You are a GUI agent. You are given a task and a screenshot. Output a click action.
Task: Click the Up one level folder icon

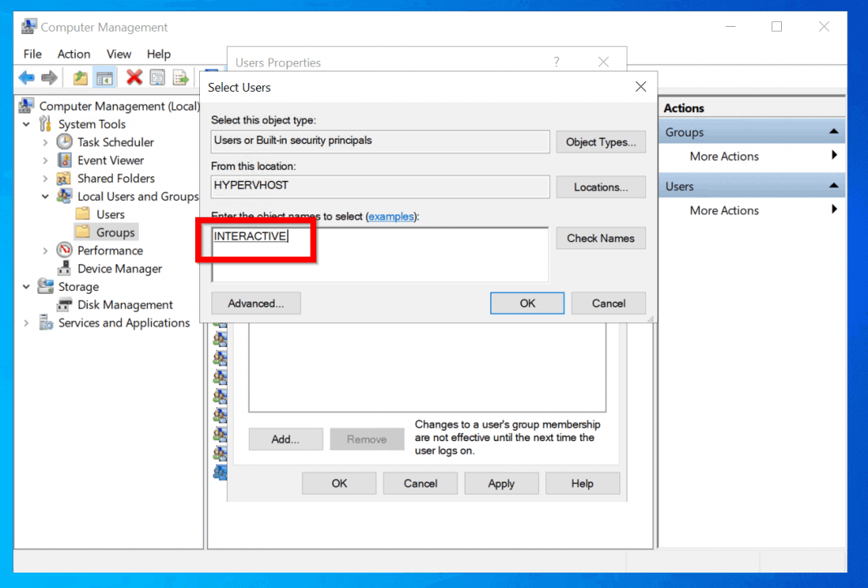pyautogui.click(x=80, y=77)
